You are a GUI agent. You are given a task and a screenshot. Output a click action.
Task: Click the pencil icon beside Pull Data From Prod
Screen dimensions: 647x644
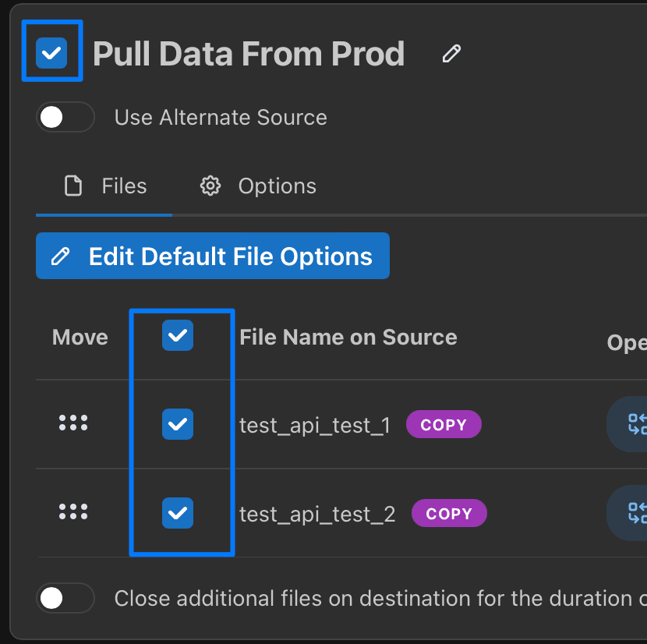(451, 54)
